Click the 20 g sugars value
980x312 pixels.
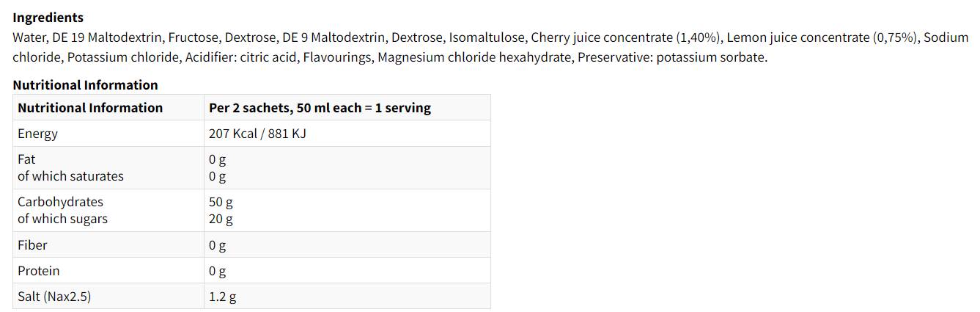(x=221, y=219)
